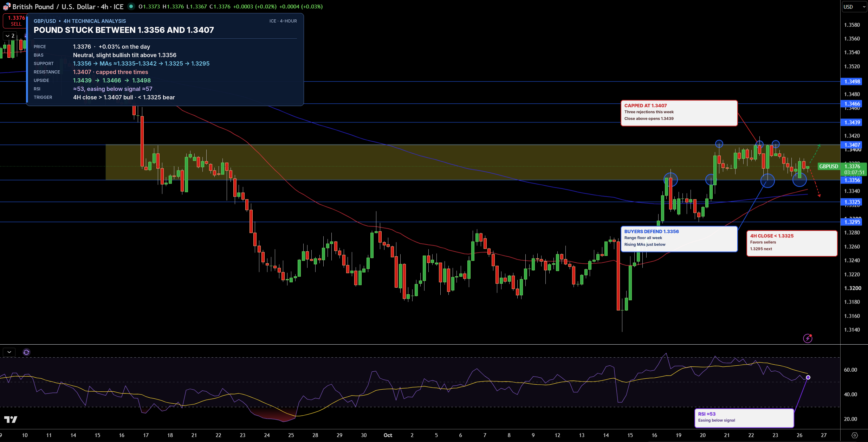
Task: Collapse the RSI pane legend chevron
Action: click(x=9, y=352)
